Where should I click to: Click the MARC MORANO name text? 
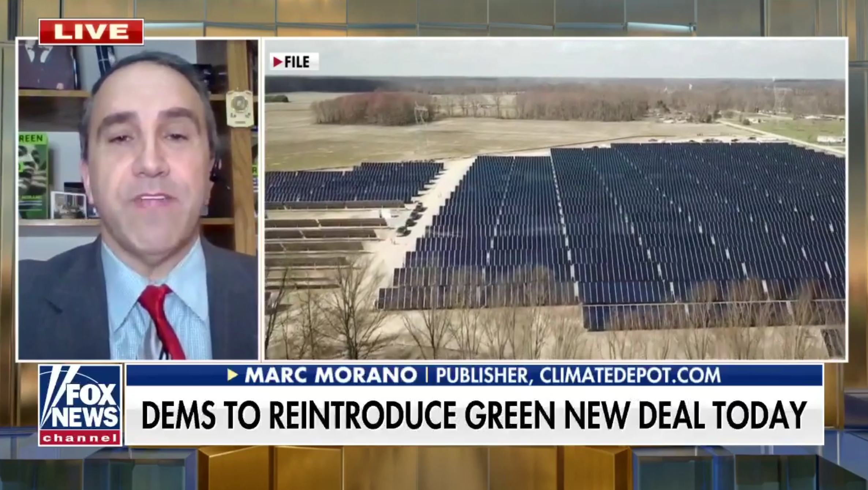click(x=331, y=375)
